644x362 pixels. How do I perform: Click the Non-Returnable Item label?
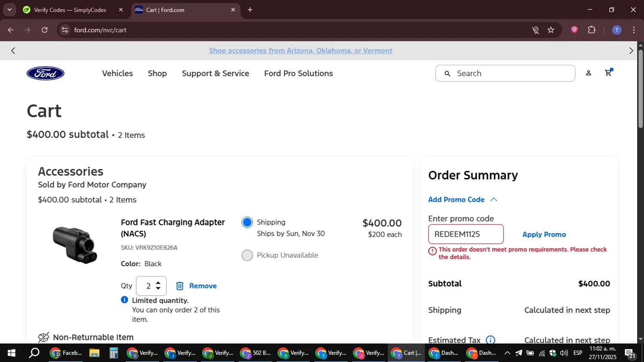click(x=93, y=338)
